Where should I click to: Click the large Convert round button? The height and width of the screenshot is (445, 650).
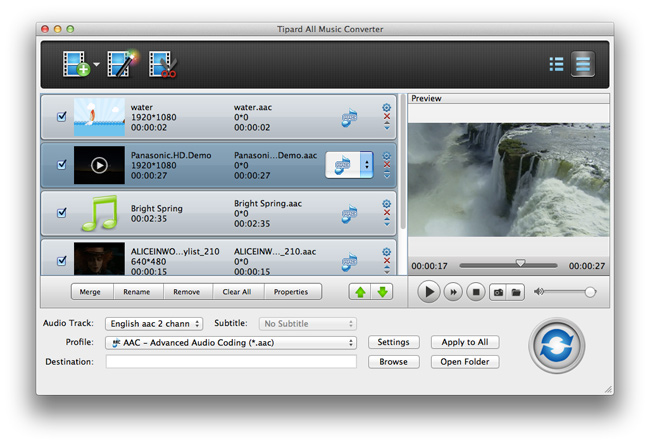(556, 345)
